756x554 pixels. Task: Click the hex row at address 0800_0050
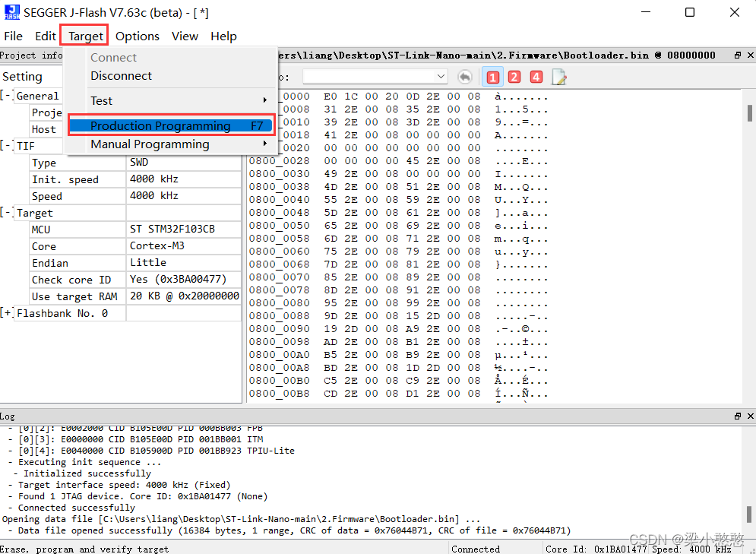coord(398,226)
